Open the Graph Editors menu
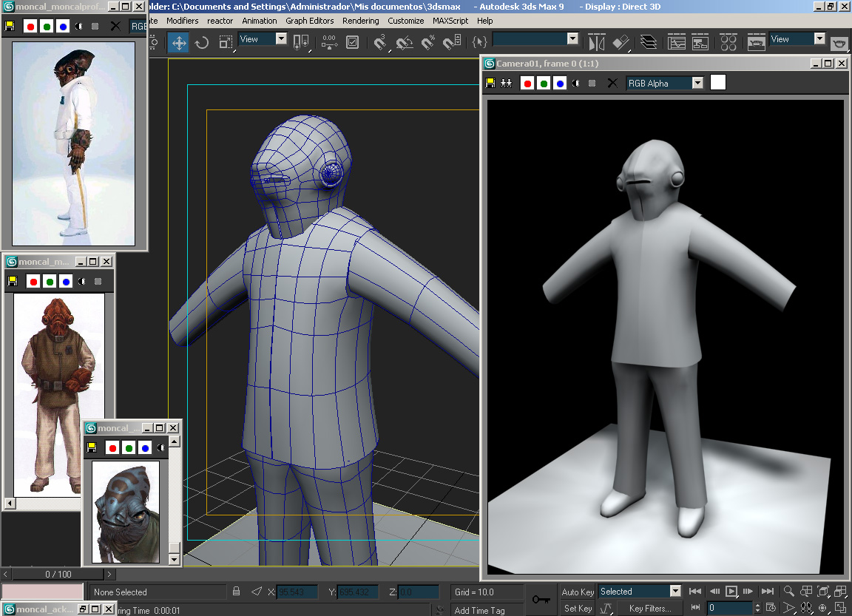 pyautogui.click(x=310, y=21)
